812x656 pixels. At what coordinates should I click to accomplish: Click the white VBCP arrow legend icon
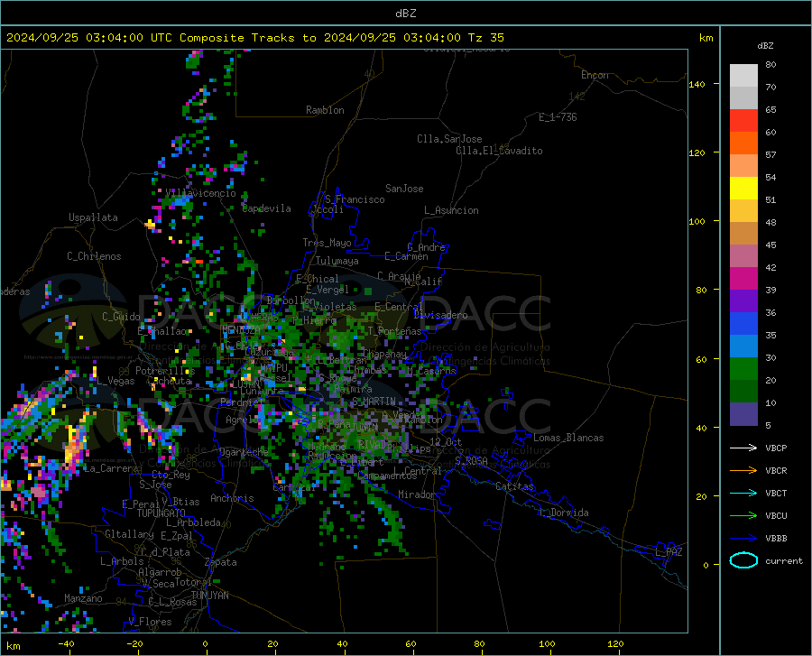pos(743,448)
